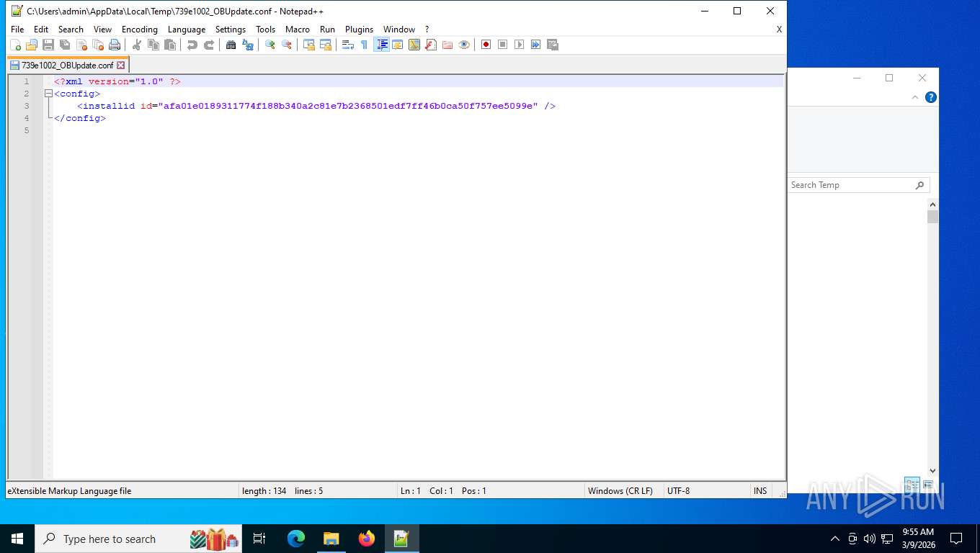Click the installid id attribute value
The height and width of the screenshot is (553, 980).
[348, 106]
